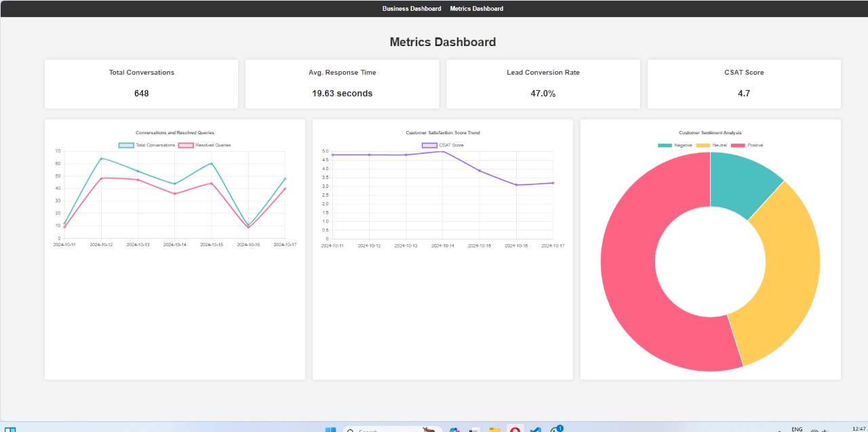
Task: Hide the CSAT Score legend series
Action: (443, 145)
